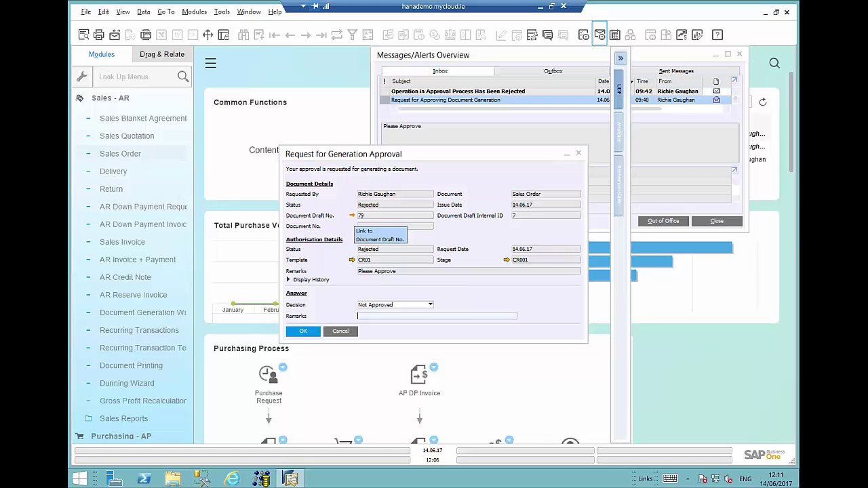Click the orange link arrow beside Template
Screen dimensions: 868x488
pos(352,260)
